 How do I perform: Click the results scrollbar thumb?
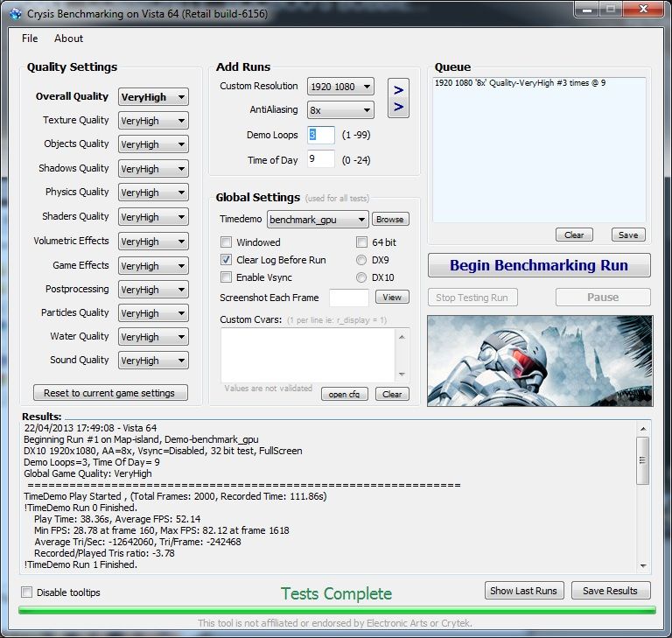[x=643, y=460]
